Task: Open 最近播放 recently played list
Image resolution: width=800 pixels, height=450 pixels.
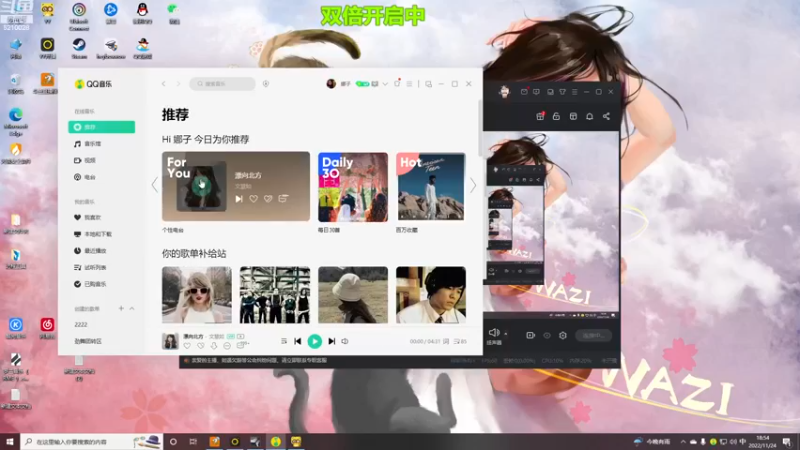Action: (90, 251)
